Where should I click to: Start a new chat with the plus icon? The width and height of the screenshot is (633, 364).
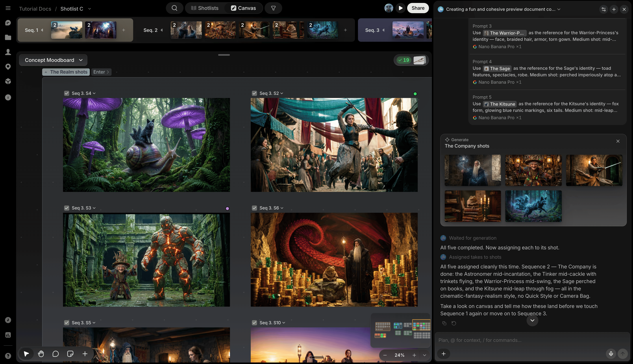(x=614, y=9)
